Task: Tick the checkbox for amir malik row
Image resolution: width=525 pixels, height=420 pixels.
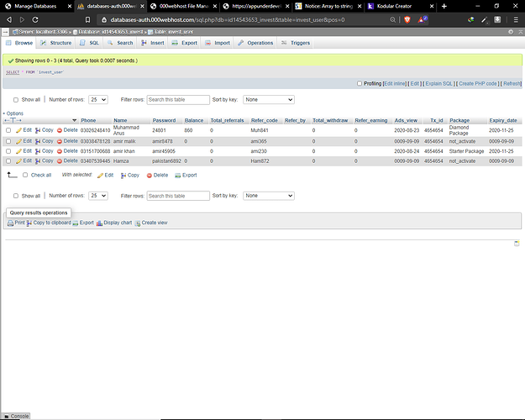Action: [x=8, y=141]
